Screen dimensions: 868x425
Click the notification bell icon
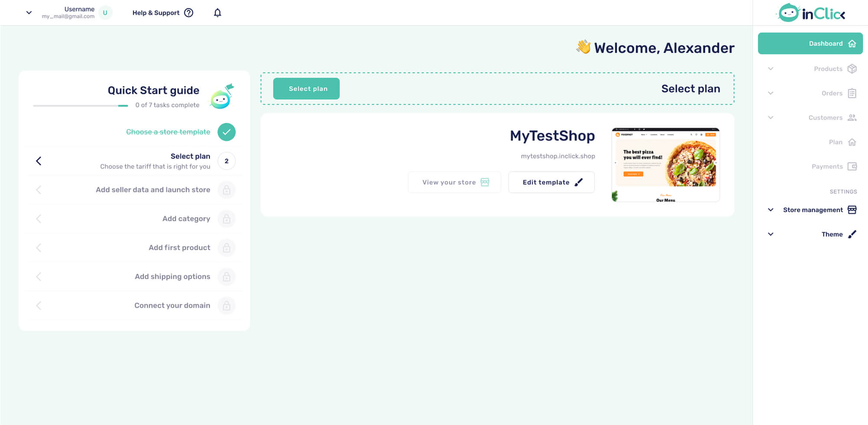click(217, 13)
